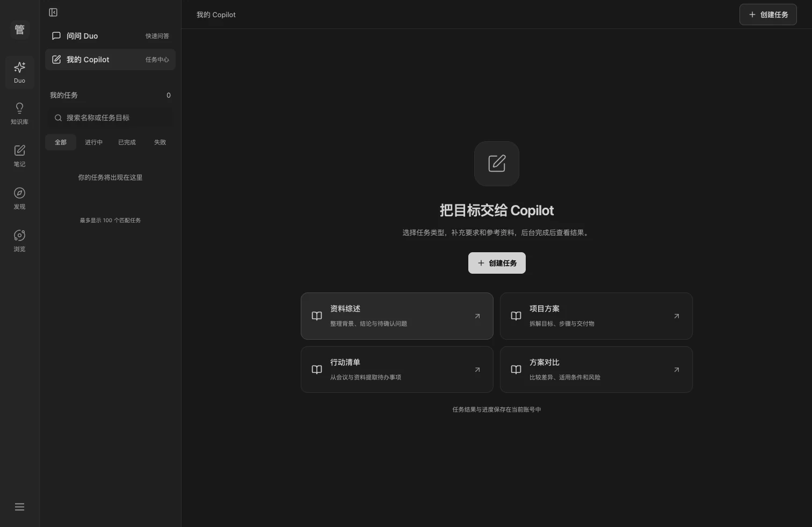Click the 资料综述 book icon

coord(317,316)
